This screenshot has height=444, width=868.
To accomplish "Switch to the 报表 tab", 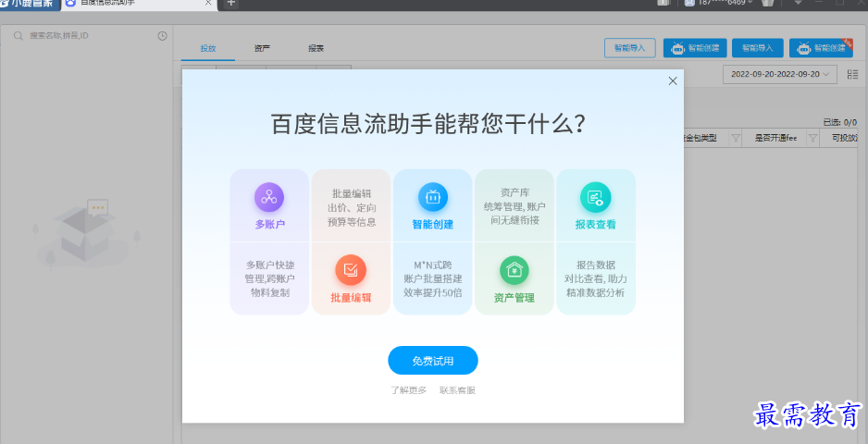I will [316, 48].
